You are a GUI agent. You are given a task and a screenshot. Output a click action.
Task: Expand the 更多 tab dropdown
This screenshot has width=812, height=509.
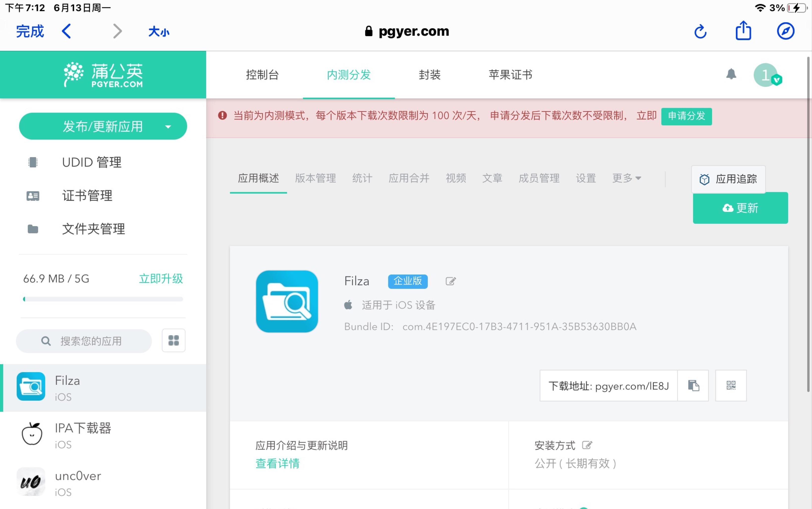coord(626,178)
